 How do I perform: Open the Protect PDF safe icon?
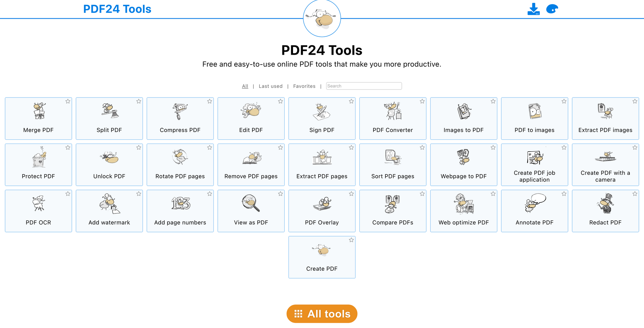(x=39, y=157)
